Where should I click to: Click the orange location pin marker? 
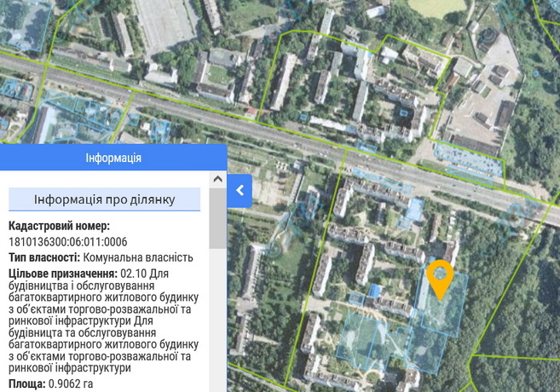coord(439,278)
